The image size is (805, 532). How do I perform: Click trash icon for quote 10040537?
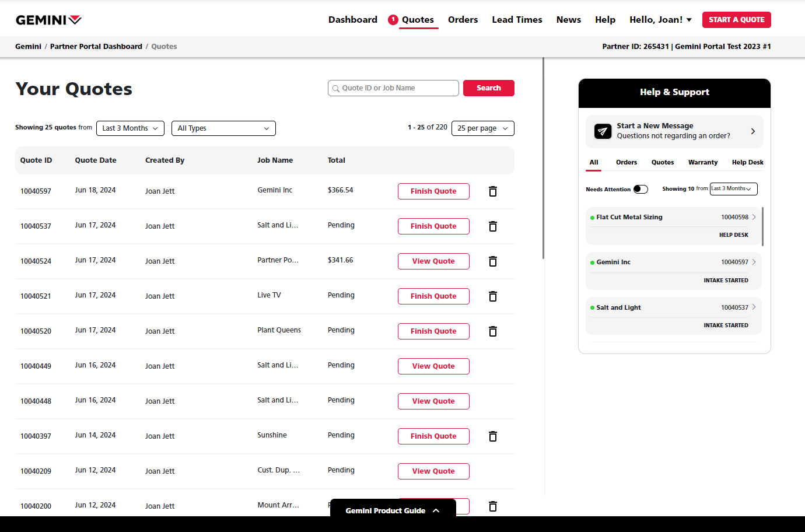click(x=492, y=226)
